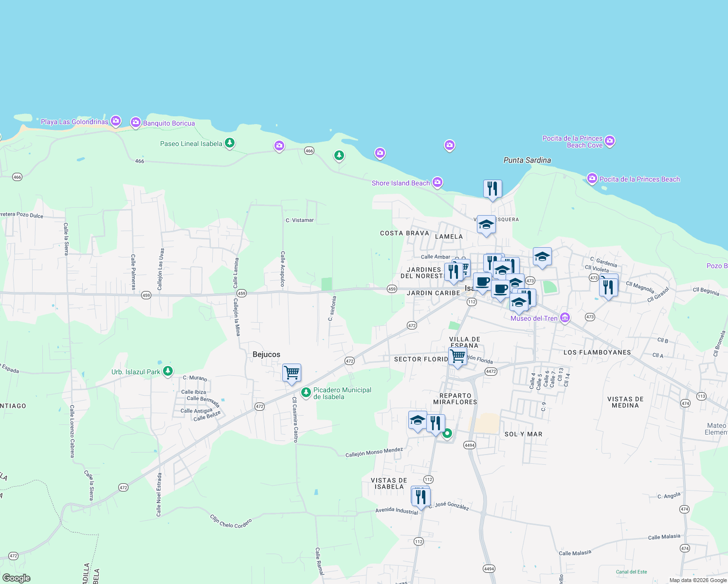Select the camera marker at Banquito Boricua

pos(135,122)
